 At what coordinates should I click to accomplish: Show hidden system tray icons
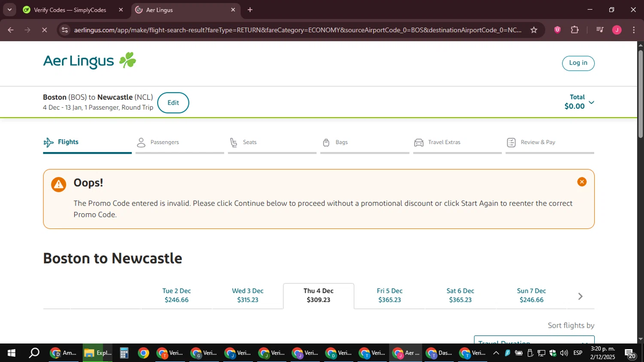coord(496,353)
